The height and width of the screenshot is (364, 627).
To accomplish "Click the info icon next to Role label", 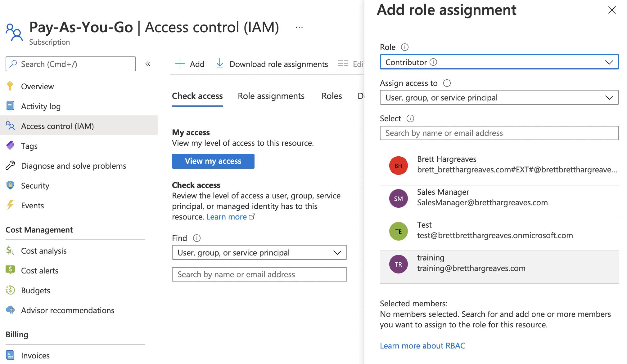I will pos(405,47).
